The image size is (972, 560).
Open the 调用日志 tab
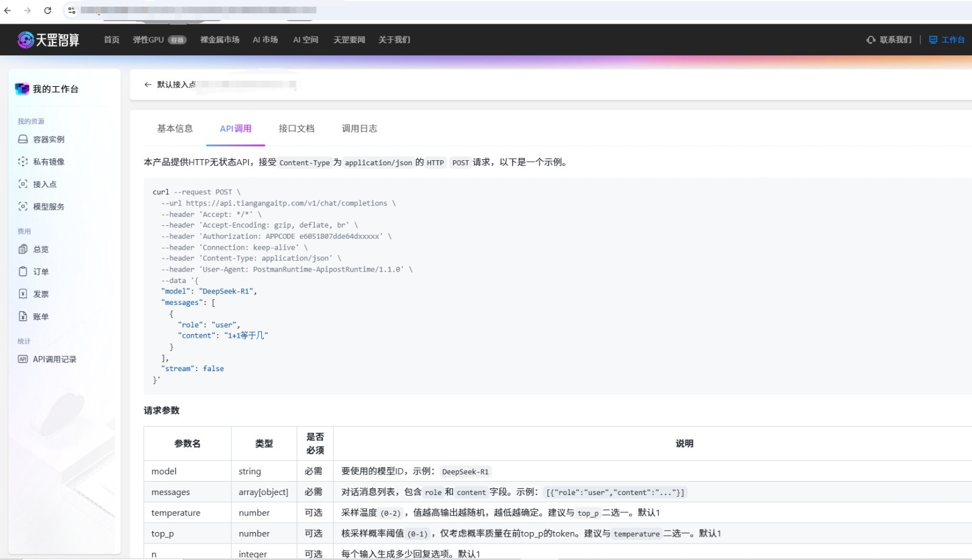click(359, 128)
